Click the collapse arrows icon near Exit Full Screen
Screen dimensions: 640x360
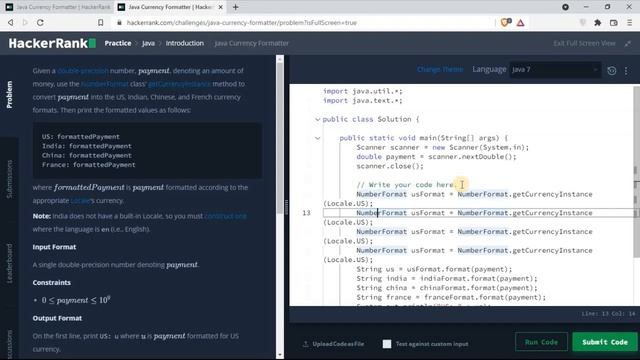pyautogui.click(x=627, y=43)
